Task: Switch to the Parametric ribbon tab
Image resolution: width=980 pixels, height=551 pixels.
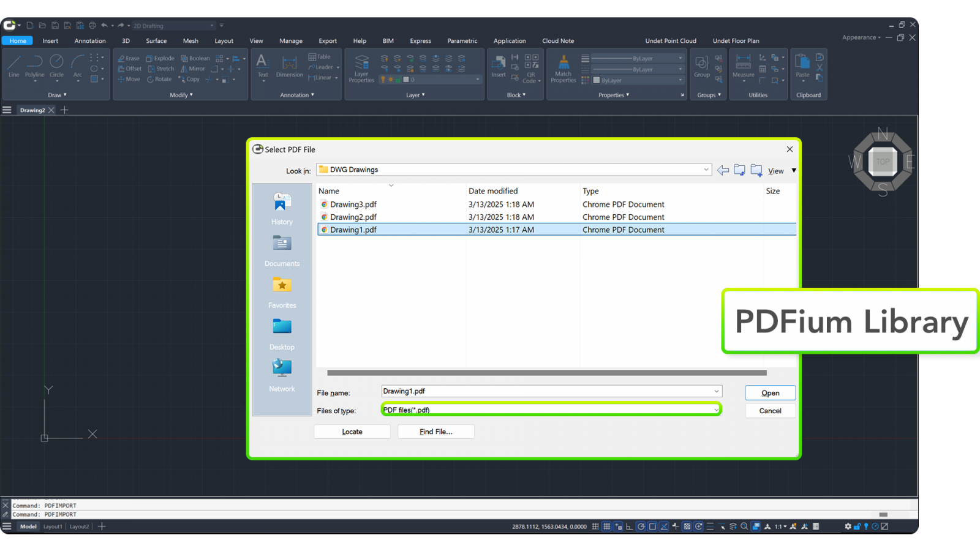Action: coord(462,41)
